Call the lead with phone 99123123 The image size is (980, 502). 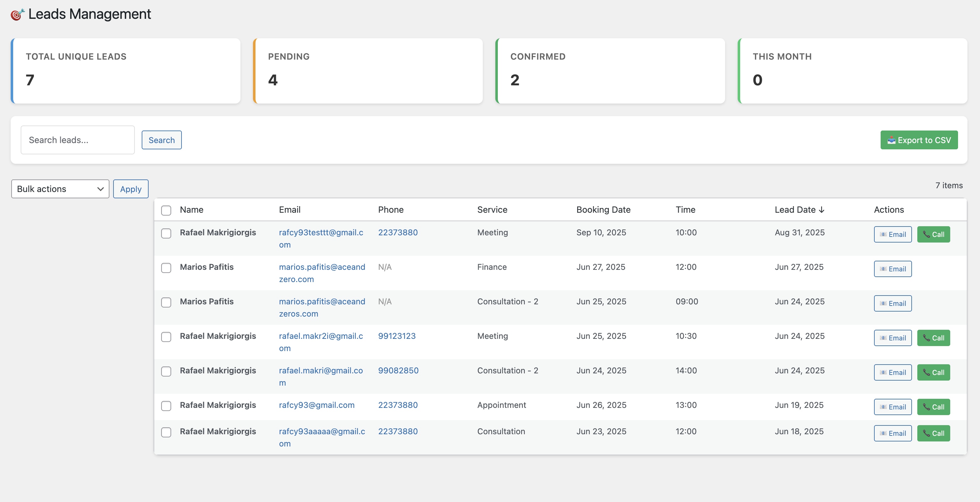pos(933,338)
